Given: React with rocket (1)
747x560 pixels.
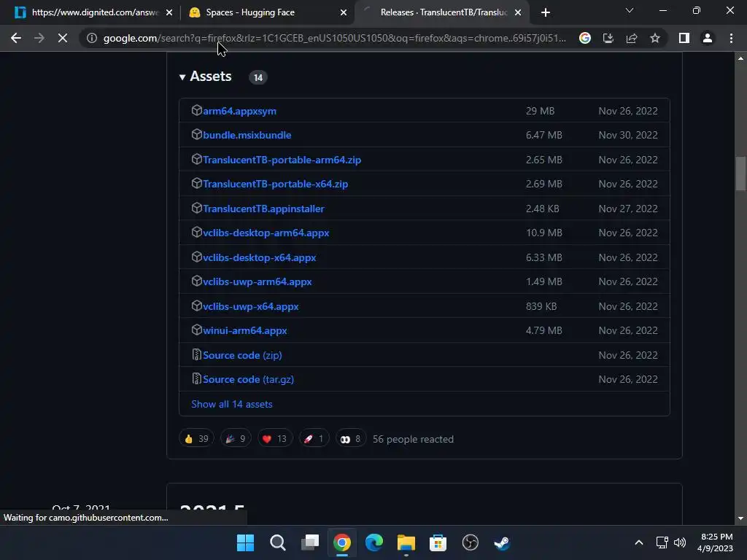Looking at the screenshot, I should 314,438.
